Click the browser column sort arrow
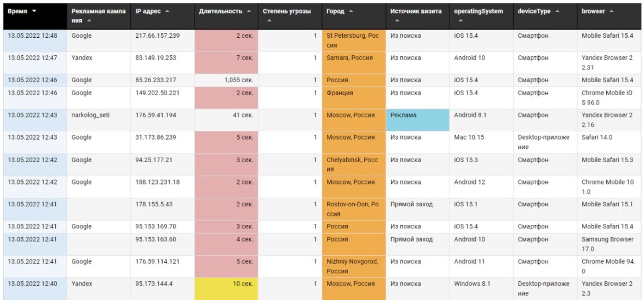This screenshot has height=300, width=644. point(611,11)
